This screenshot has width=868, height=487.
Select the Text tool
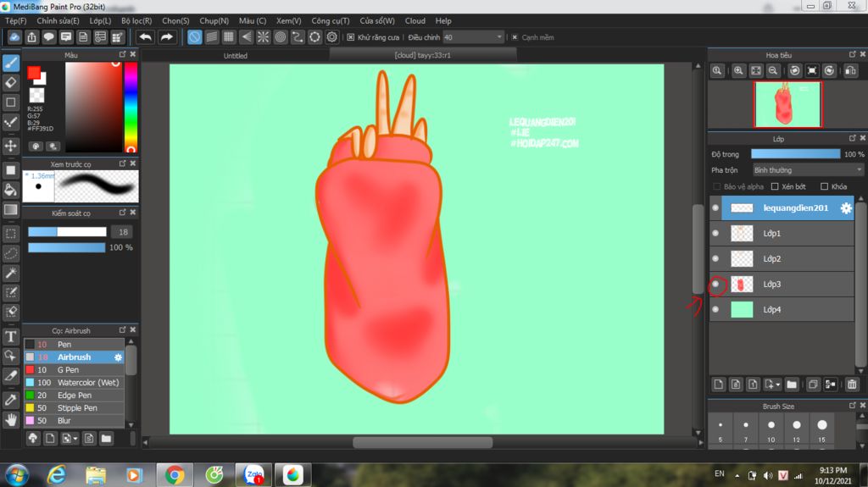point(10,336)
